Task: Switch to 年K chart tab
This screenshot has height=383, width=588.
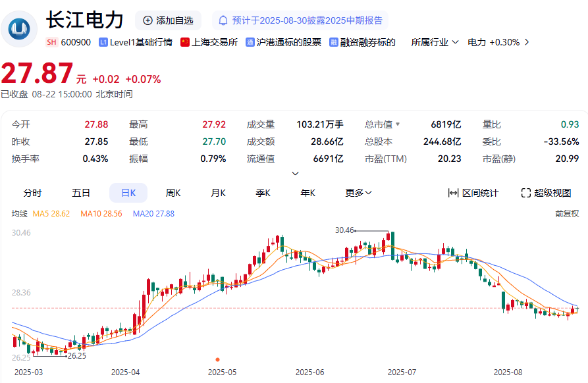Action: click(x=308, y=193)
